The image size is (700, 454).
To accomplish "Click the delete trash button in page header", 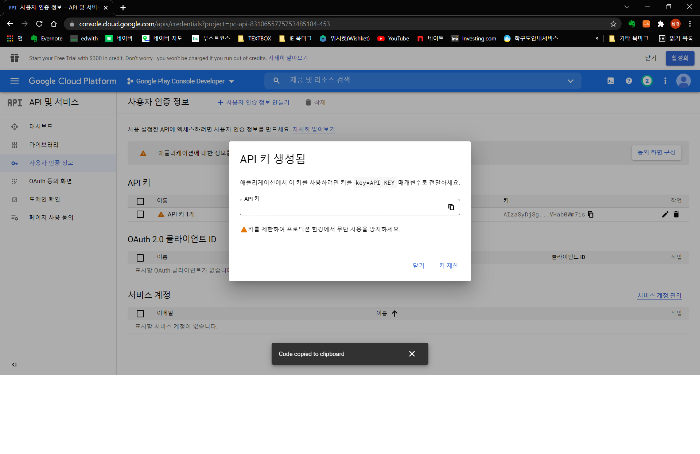I will click(x=315, y=103).
